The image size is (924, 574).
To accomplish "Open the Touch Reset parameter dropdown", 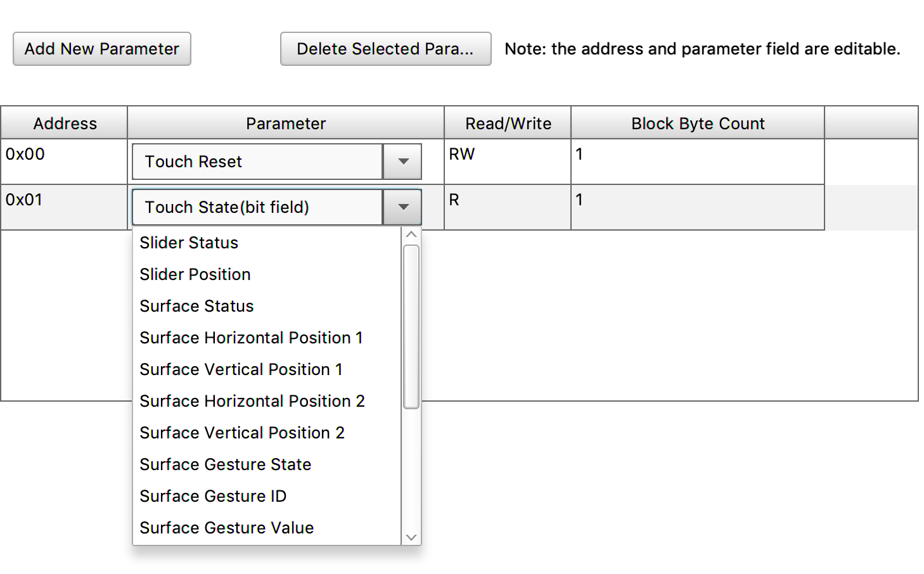I will point(402,162).
